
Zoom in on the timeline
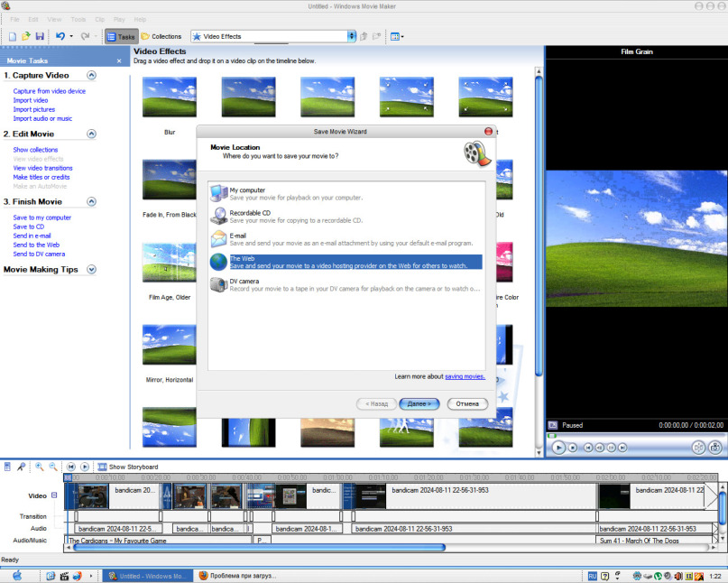[40, 467]
